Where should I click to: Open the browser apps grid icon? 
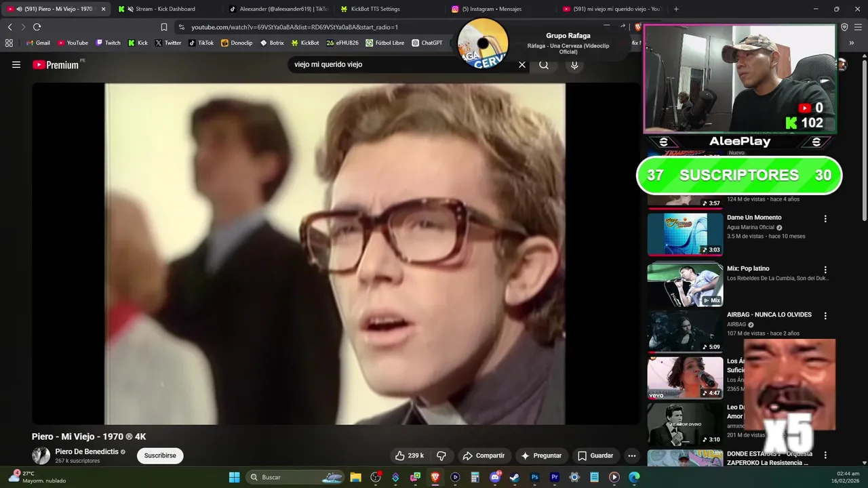click(9, 43)
